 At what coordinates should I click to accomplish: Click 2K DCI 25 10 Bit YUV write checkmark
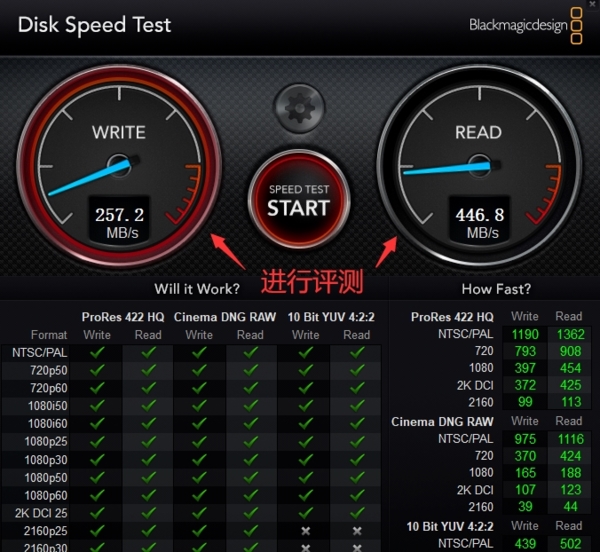306,513
